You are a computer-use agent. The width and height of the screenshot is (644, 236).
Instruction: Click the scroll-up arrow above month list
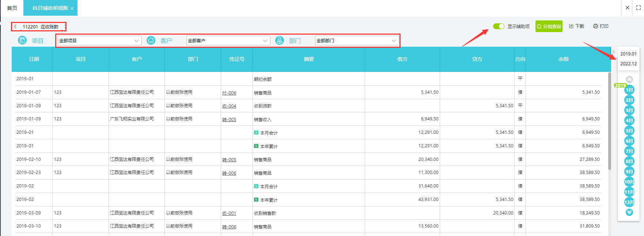[x=629, y=79]
